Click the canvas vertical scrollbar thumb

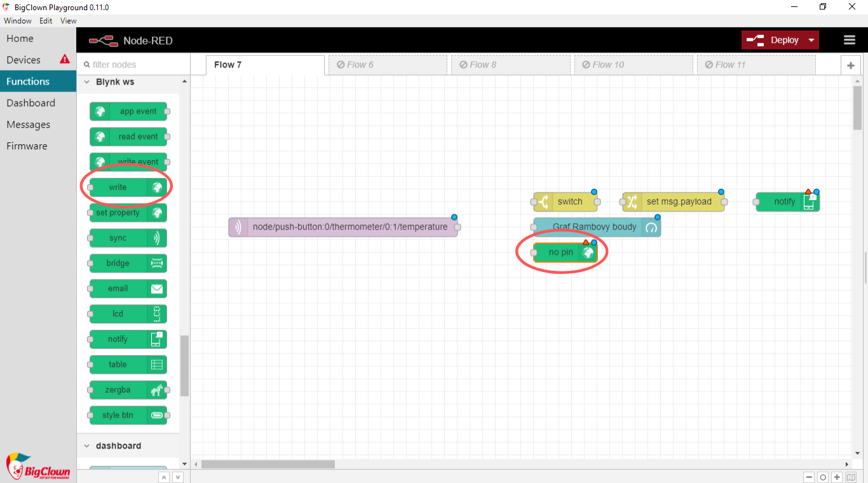click(858, 108)
